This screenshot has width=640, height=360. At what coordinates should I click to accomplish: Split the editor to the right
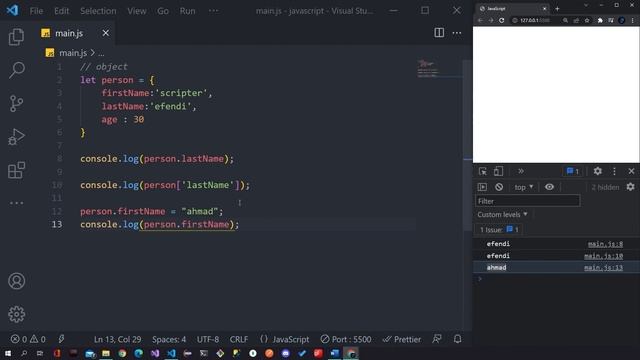(x=439, y=33)
